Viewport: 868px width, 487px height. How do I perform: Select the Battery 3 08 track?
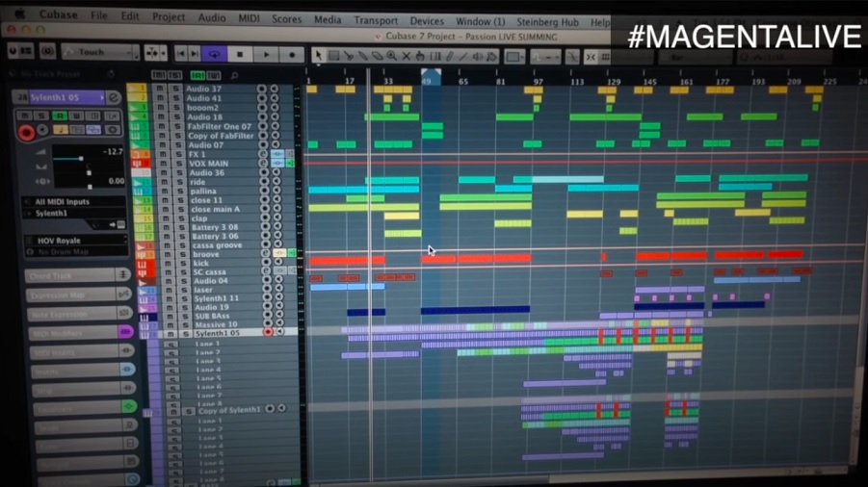(215, 227)
